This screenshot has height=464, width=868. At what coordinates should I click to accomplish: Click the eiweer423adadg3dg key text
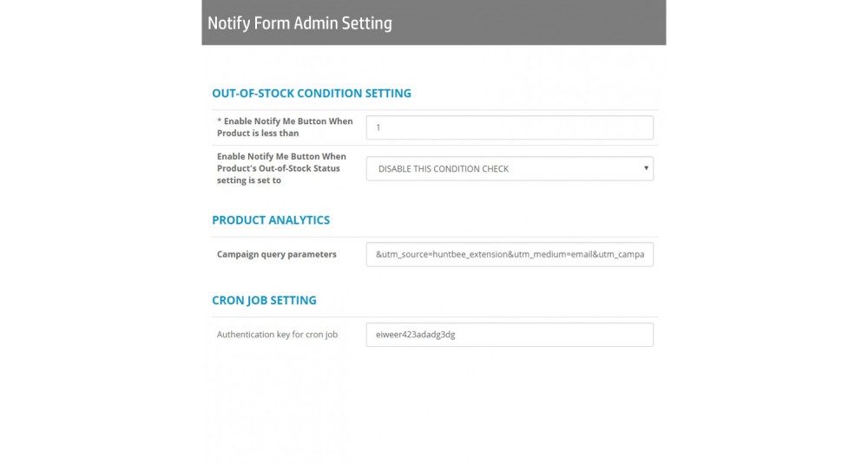[415, 335]
